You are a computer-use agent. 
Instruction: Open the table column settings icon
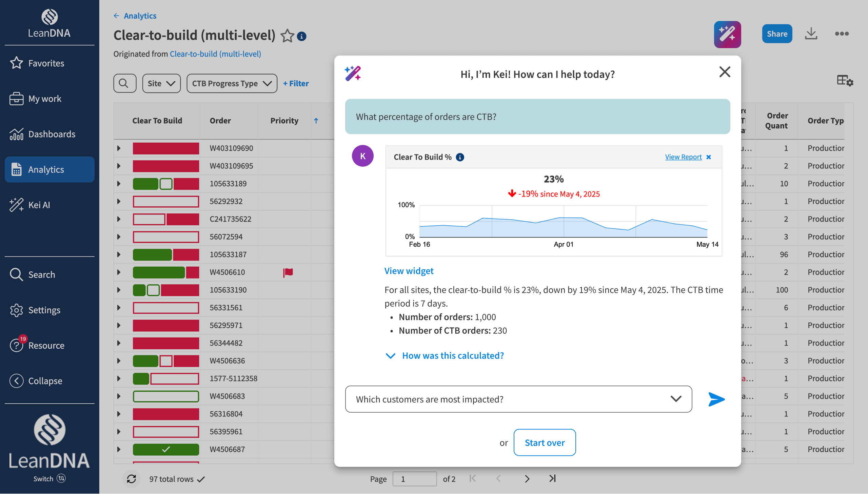coord(845,81)
